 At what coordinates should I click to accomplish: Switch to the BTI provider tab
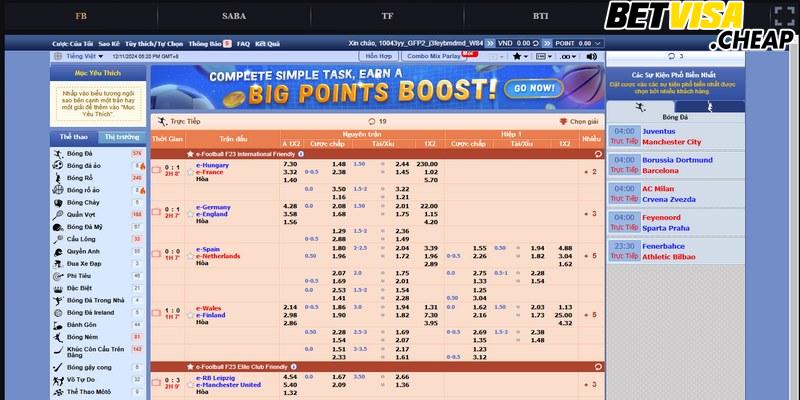click(x=540, y=16)
